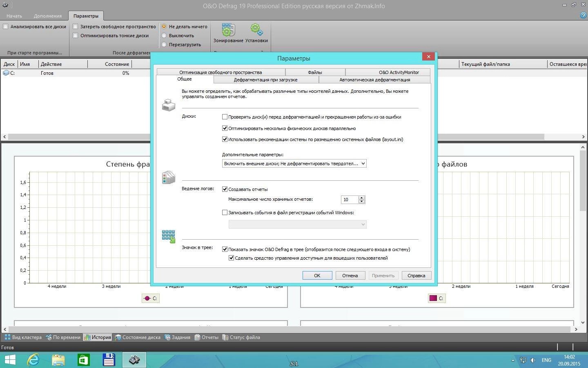The height and width of the screenshot is (368, 588).
Task: Click the O&O Defrag app menu icon in title bar
Action: click(x=5, y=5)
